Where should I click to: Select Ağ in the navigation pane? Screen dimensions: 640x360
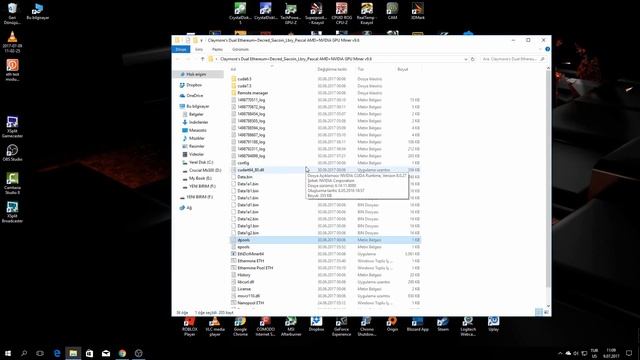[189, 207]
